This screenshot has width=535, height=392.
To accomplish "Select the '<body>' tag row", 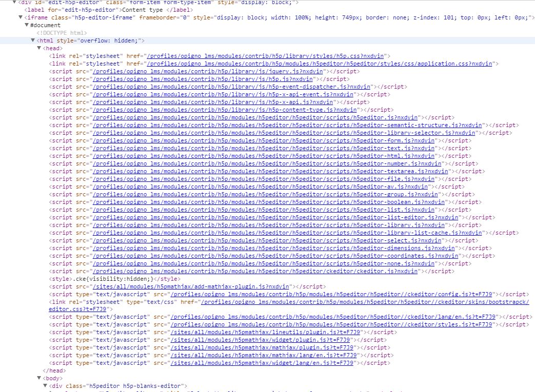I will tap(52, 378).
